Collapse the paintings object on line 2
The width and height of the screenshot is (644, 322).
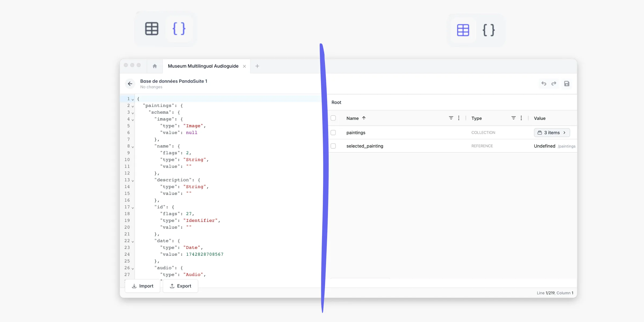132,106
